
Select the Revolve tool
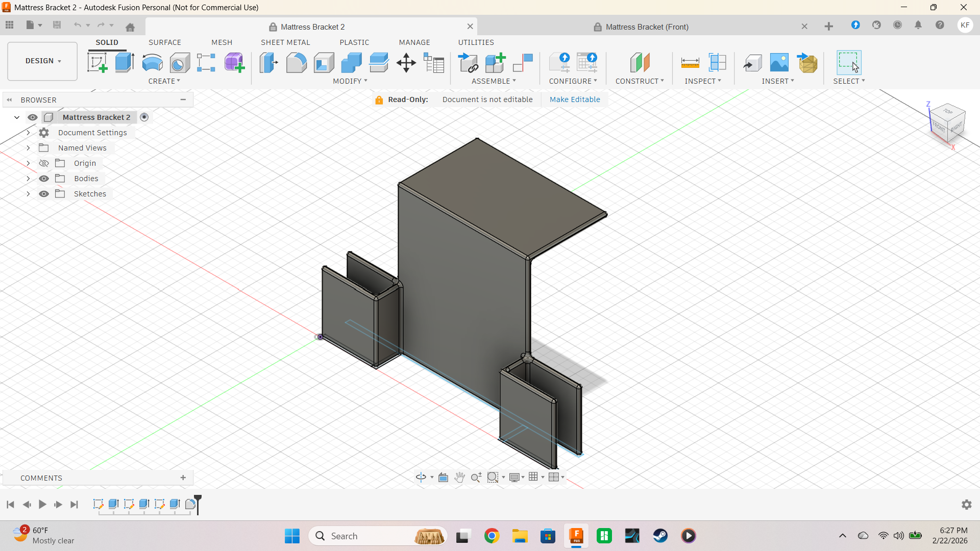tap(152, 63)
